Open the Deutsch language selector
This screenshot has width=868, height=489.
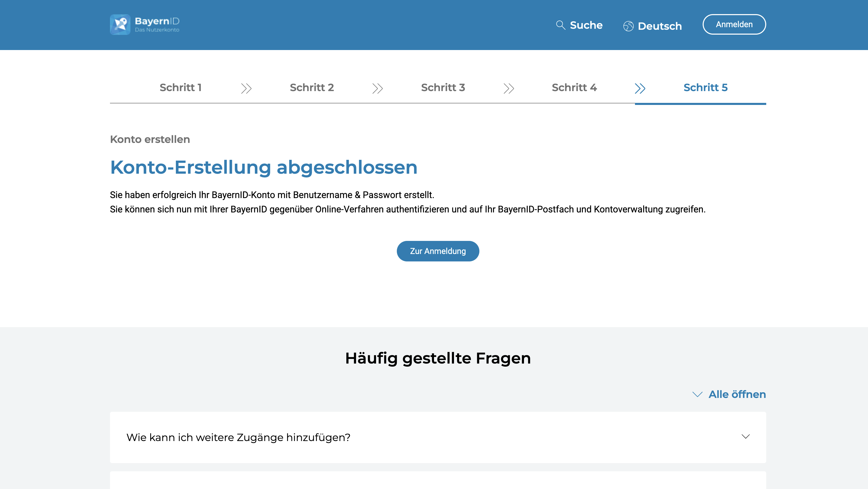click(652, 26)
